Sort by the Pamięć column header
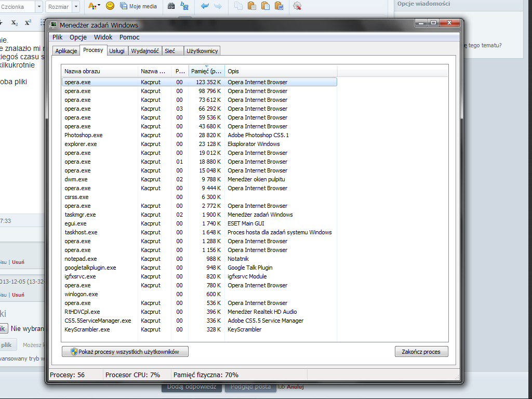 coord(207,71)
